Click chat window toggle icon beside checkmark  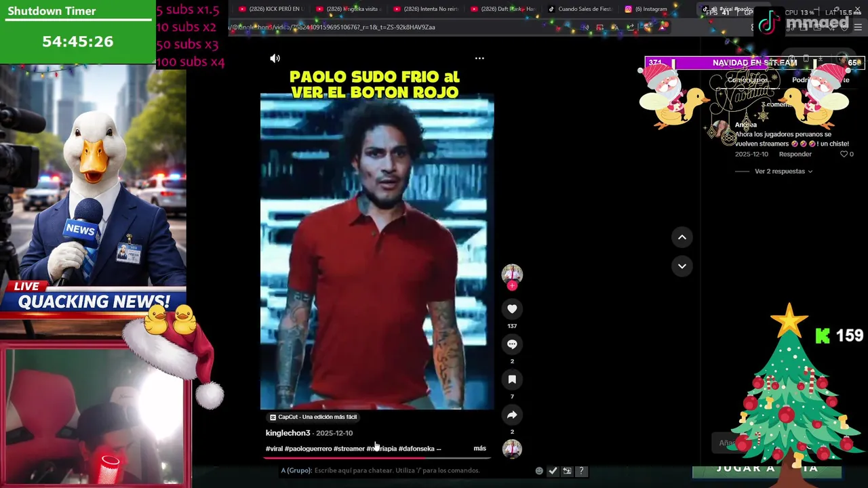click(x=567, y=470)
